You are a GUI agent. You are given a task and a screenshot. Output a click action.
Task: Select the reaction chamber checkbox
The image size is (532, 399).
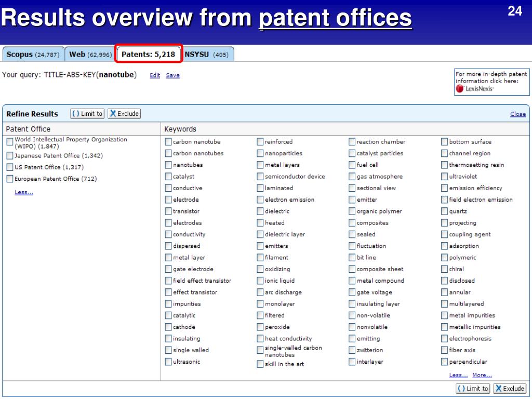(352, 141)
